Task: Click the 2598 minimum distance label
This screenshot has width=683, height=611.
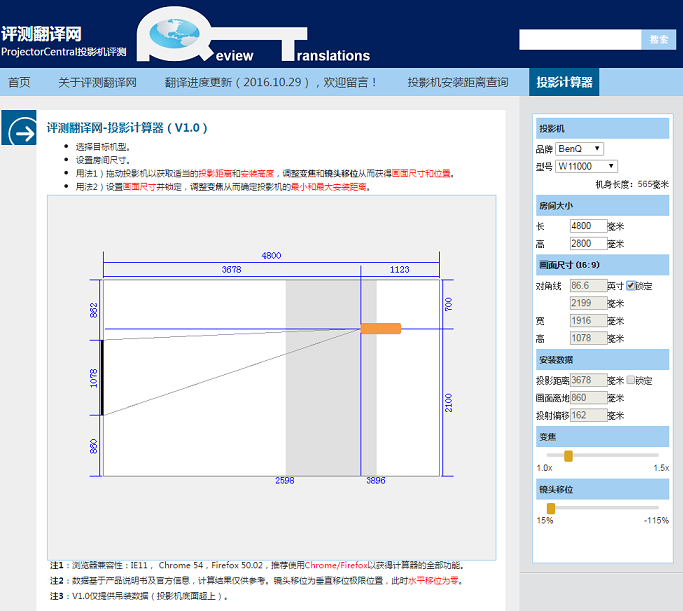Action: [x=284, y=480]
